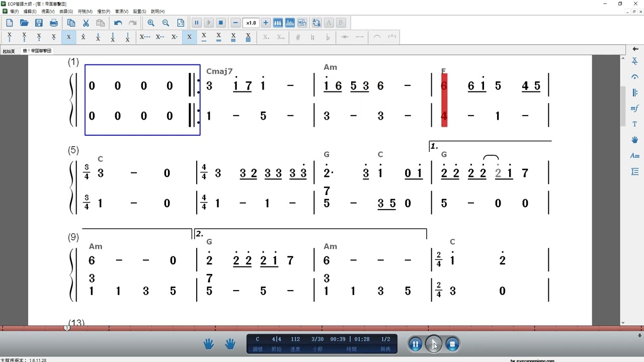The height and width of the screenshot is (362, 644).
Task: Pause playback in the top toolbar
Action: coord(197,23)
